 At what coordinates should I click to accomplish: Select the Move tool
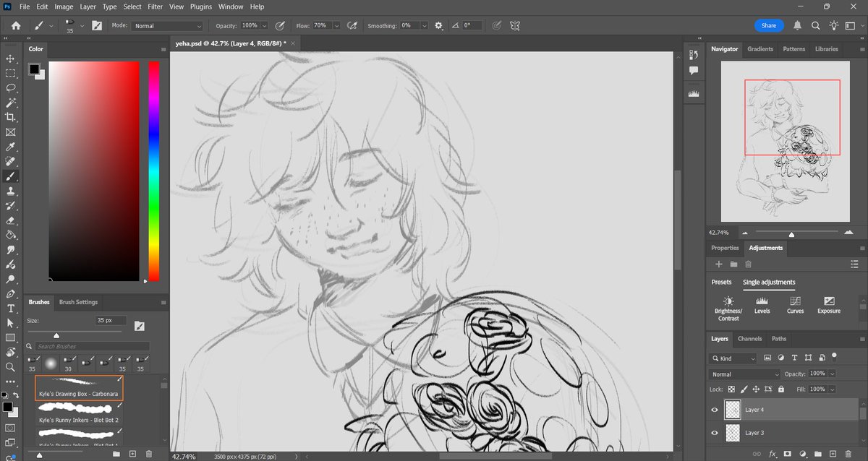coord(10,59)
